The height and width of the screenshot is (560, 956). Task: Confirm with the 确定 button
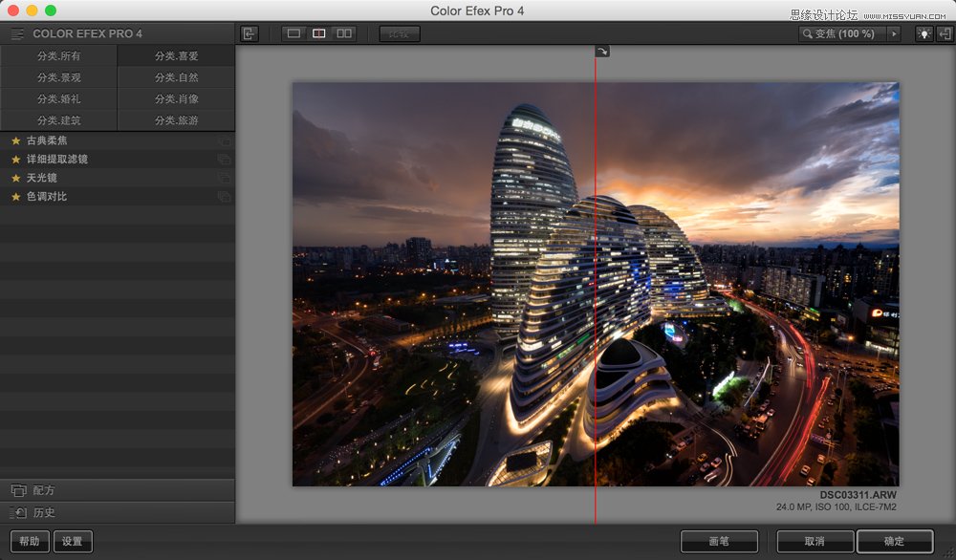point(895,541)
